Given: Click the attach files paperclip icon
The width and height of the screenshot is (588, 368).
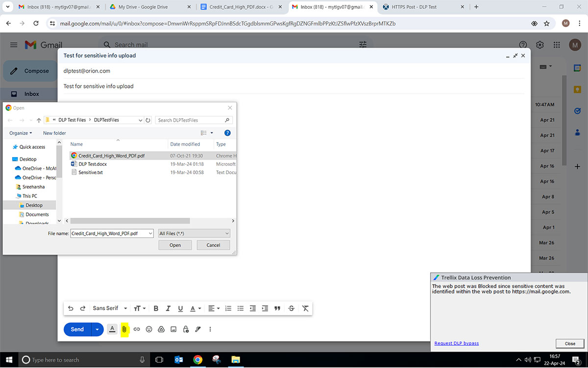Looking at the screenshot, I should click(x=124, y=329).
